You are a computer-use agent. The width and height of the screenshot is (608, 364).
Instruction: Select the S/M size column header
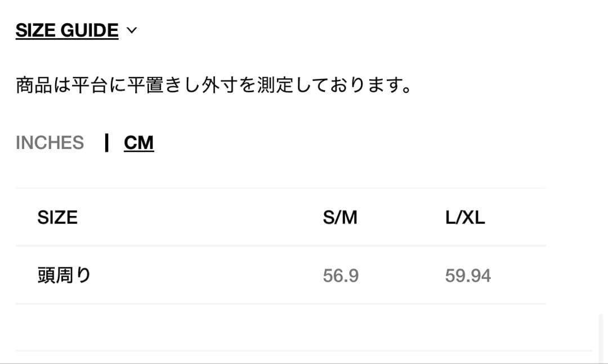340,218
